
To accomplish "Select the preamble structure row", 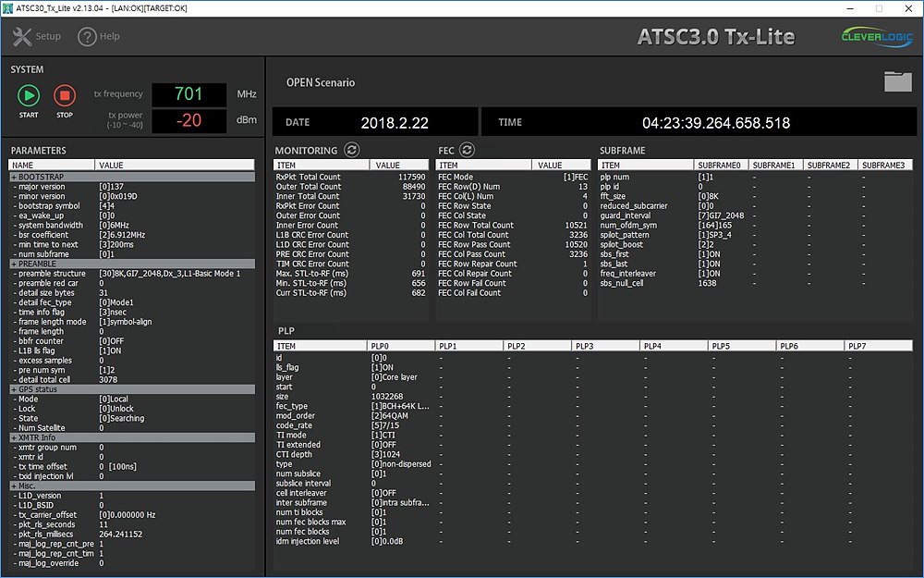I will click(131, 274).
